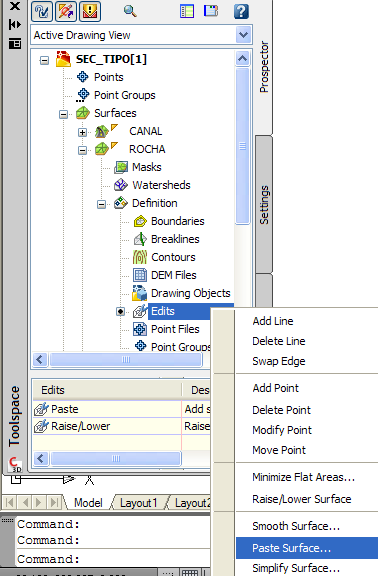Click the Drawing Objects icon
Screen dimensions: 378x576
140,293
